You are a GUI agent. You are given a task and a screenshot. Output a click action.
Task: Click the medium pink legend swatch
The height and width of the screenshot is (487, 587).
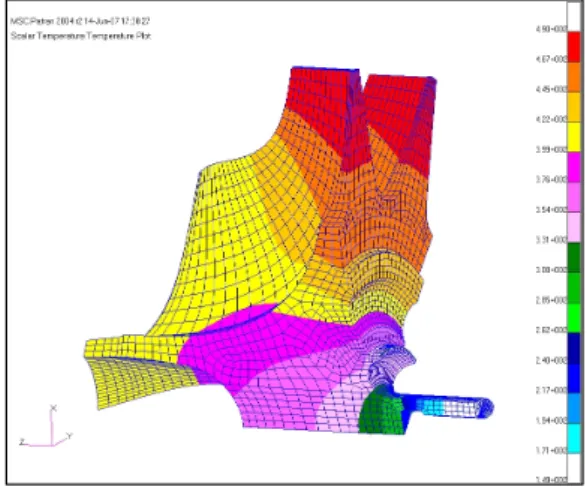click(x=574, y=197)
